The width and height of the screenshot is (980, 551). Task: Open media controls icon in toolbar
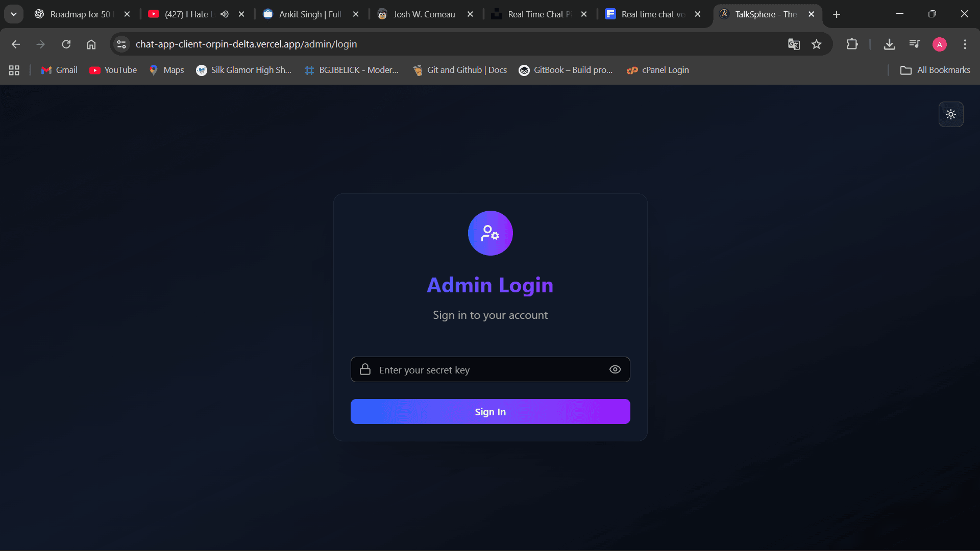[x=914, y=44]
